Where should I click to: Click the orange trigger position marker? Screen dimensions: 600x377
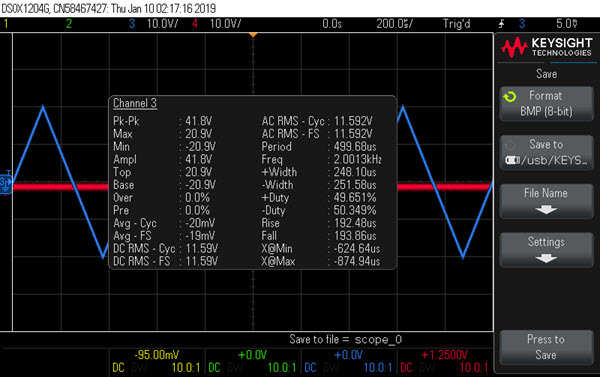(253, 35)
